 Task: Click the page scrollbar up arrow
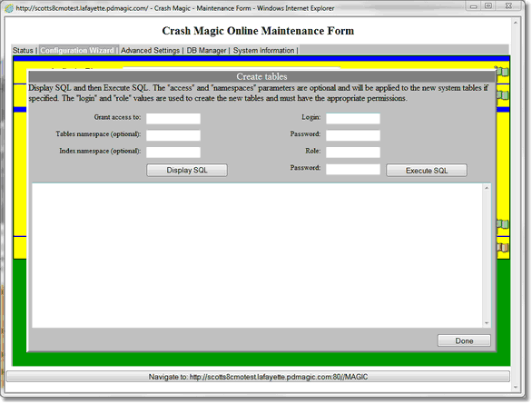click(x=516, y=23)
